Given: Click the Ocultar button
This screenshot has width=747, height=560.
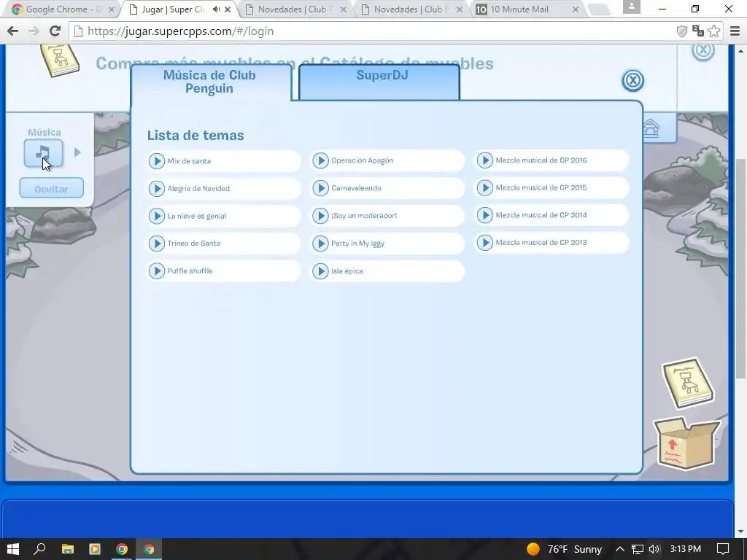Looking at the screenshot, I should click(x=52, y=189).
